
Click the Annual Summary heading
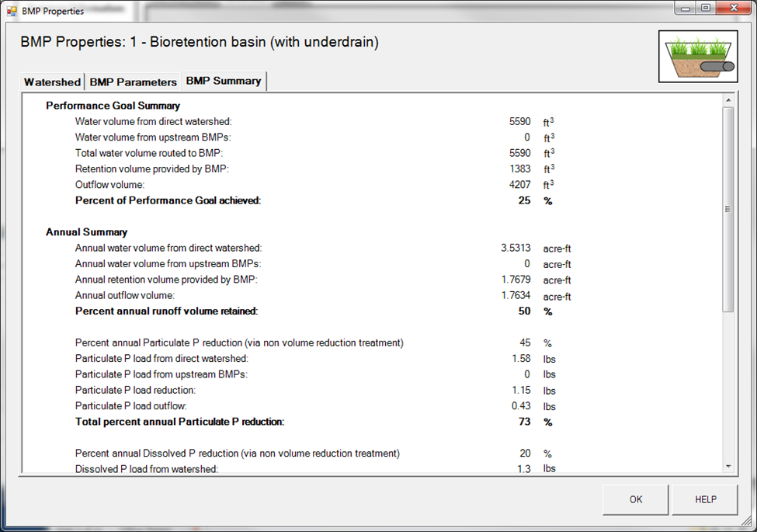86,232
